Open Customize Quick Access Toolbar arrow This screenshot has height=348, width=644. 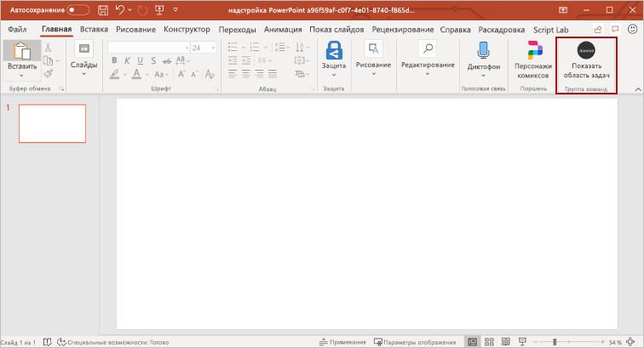coord(175,10)
